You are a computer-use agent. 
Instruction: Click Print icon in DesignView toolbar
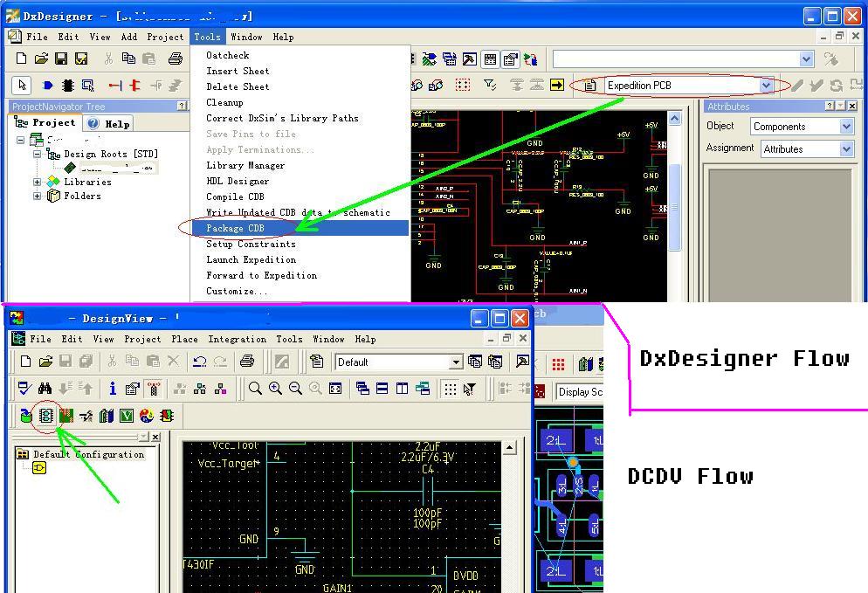(x=247, y=362)
